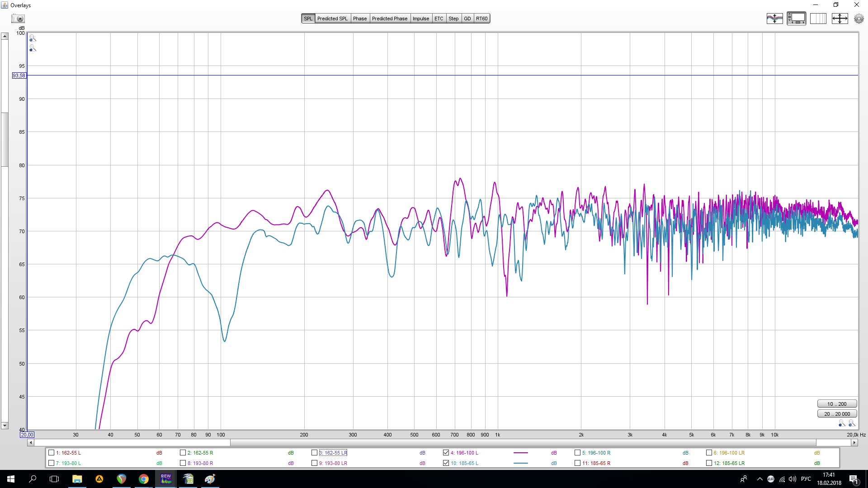
Task: Click the graph limits arrows icon
Action: click(840, 19)
